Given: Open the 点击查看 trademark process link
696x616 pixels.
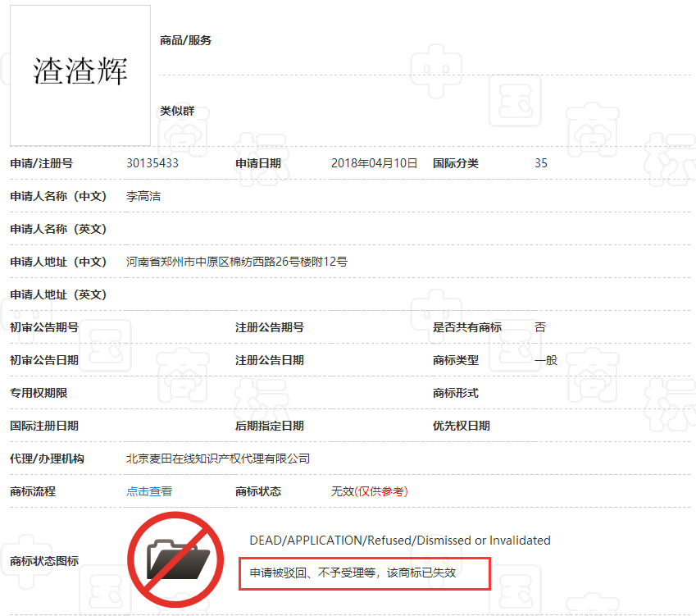Looking at the screenshot, I should (149, 491).
